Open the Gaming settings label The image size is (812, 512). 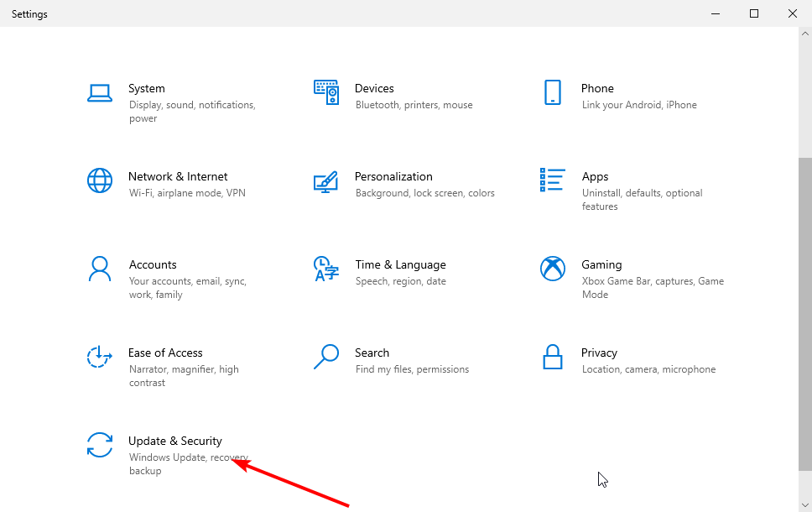(x=601, y=264)
